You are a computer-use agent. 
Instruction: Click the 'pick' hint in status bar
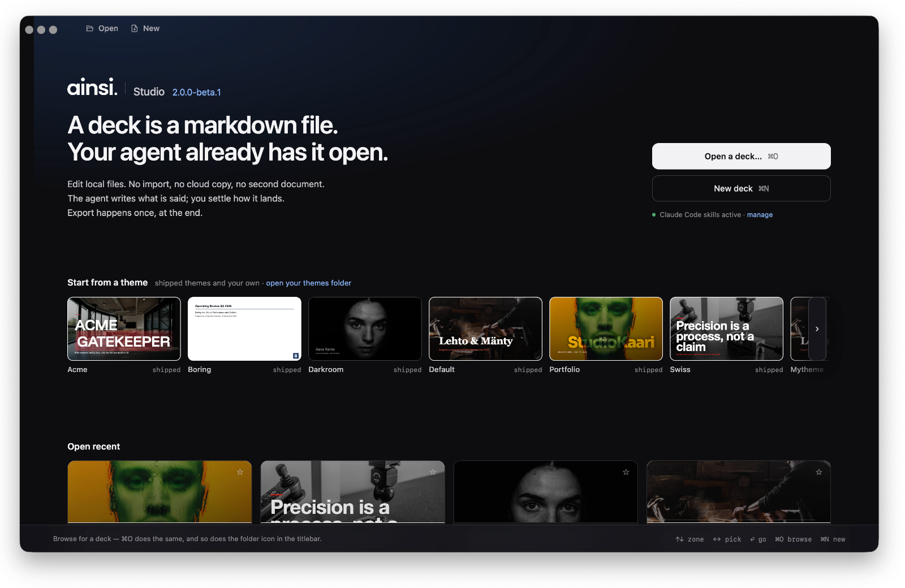(x=727, y=539)
